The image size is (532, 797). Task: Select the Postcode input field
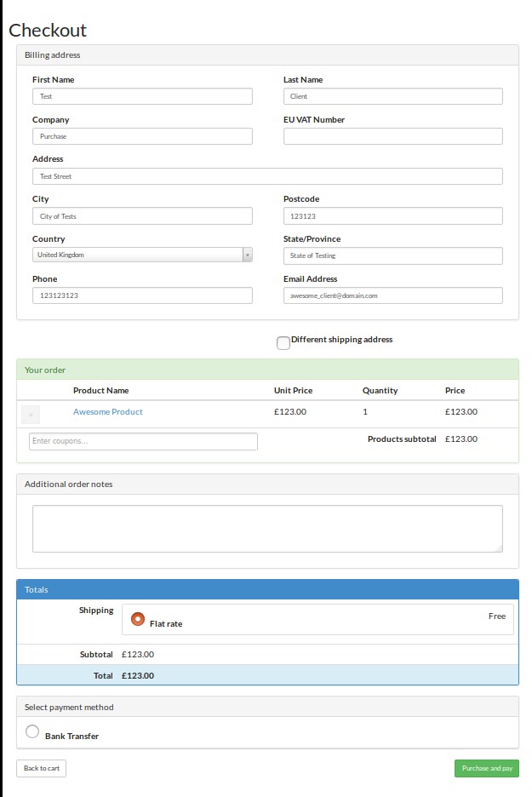392,216
